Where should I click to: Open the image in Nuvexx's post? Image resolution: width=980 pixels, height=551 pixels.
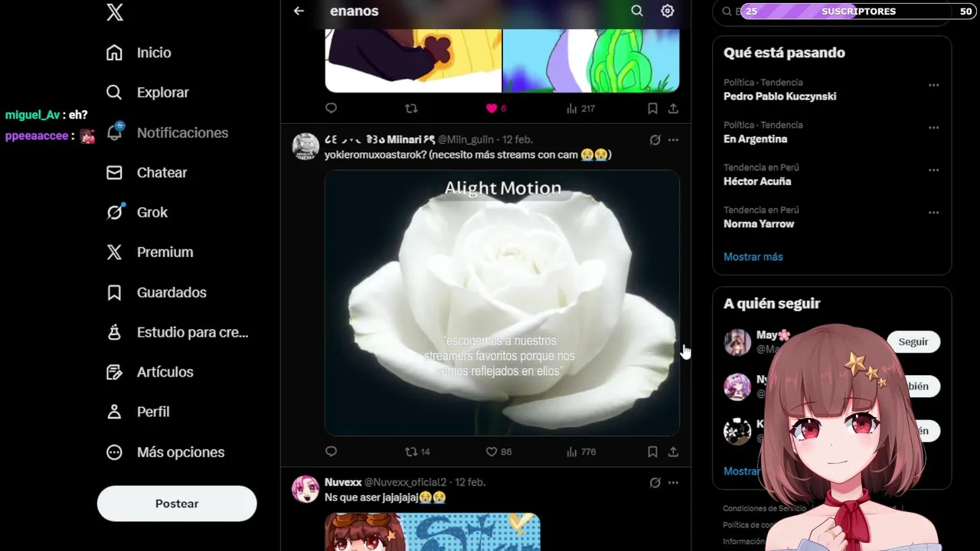click(433, 532)
